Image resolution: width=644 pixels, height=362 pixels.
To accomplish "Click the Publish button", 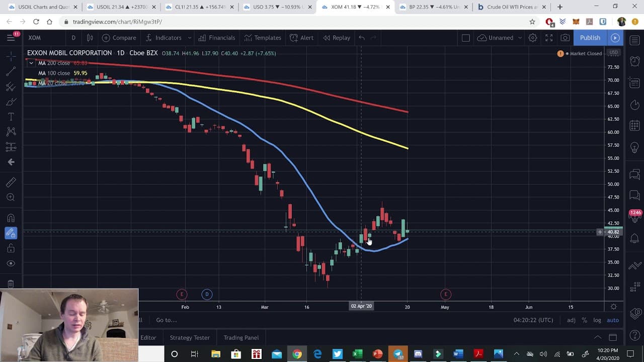I will tap(590, 38).
